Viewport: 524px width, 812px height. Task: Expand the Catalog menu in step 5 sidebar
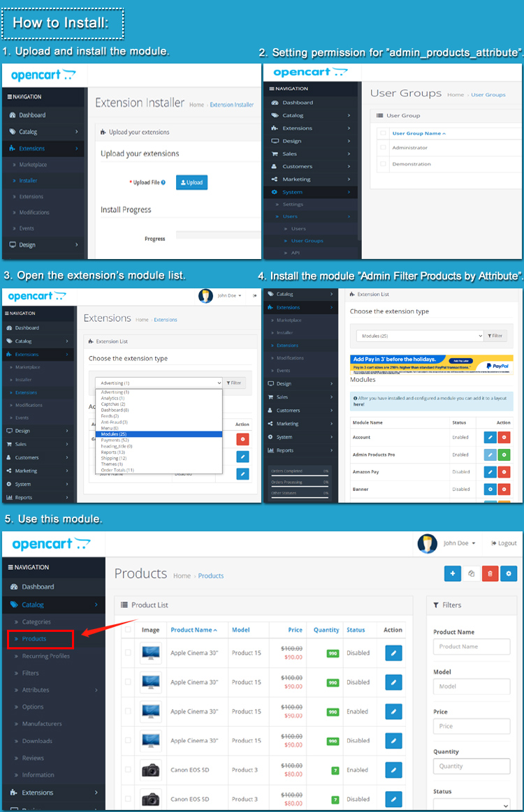(x=53, y=605)
